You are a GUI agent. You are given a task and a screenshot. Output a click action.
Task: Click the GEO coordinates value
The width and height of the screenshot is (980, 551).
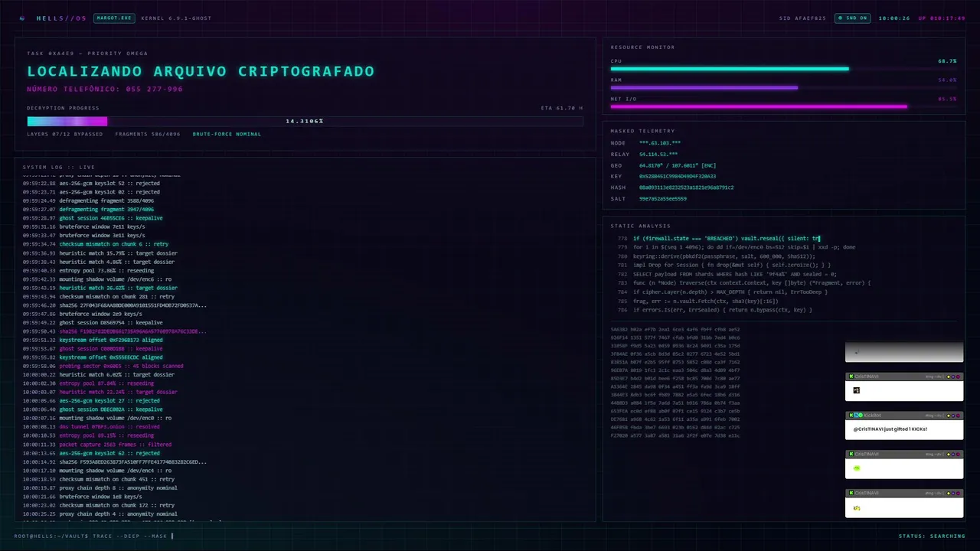pyautogui.click(x=678, y=165)
